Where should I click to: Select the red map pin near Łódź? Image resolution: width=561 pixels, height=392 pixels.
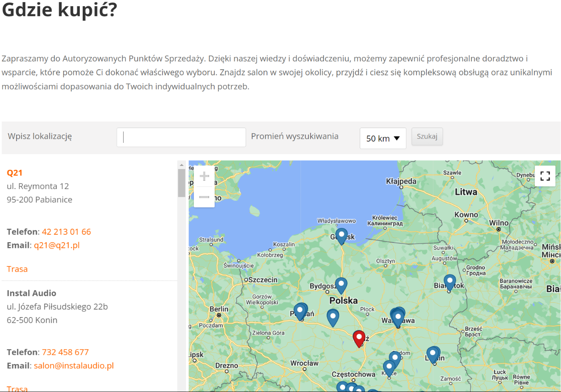pyautogui.click(x=359, y=338)
